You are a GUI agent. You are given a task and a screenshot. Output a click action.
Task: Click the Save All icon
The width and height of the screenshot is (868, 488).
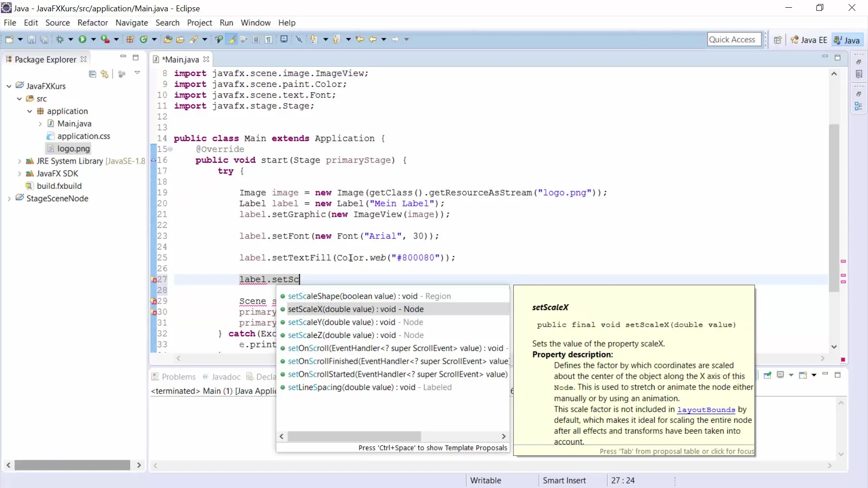pyautogui.click(x=44, y=39)
